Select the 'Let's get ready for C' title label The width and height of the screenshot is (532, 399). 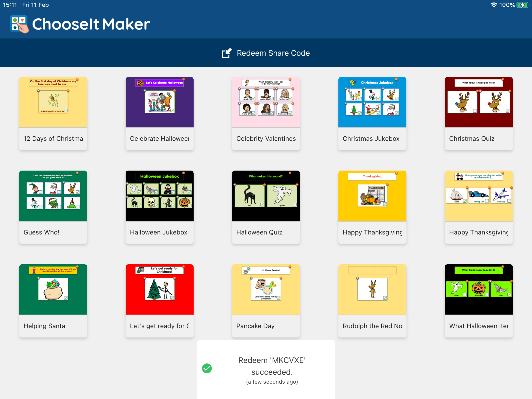tap(159, 326)
